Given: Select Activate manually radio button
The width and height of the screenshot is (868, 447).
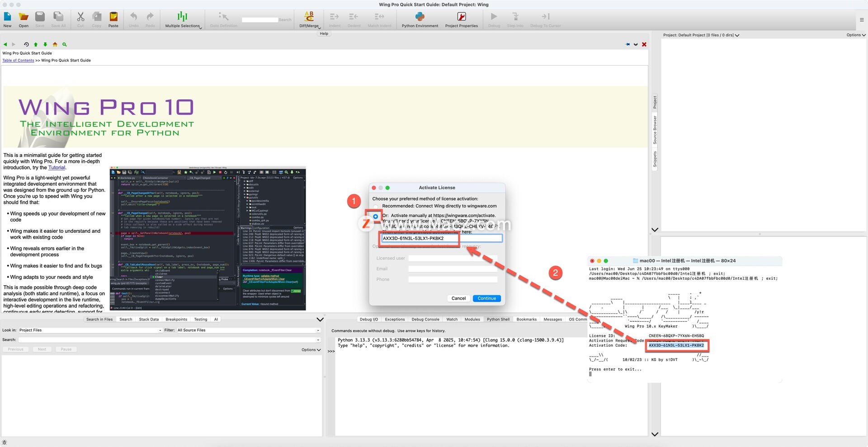Looking at the screenshot, I should [376, 216].
